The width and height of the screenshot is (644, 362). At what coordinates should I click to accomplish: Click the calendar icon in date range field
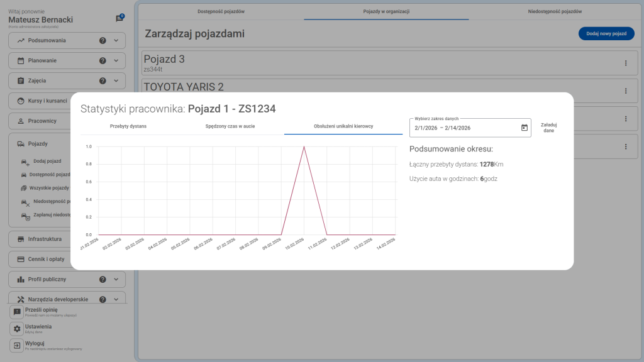pyautogui.click(x=525, y=128)
